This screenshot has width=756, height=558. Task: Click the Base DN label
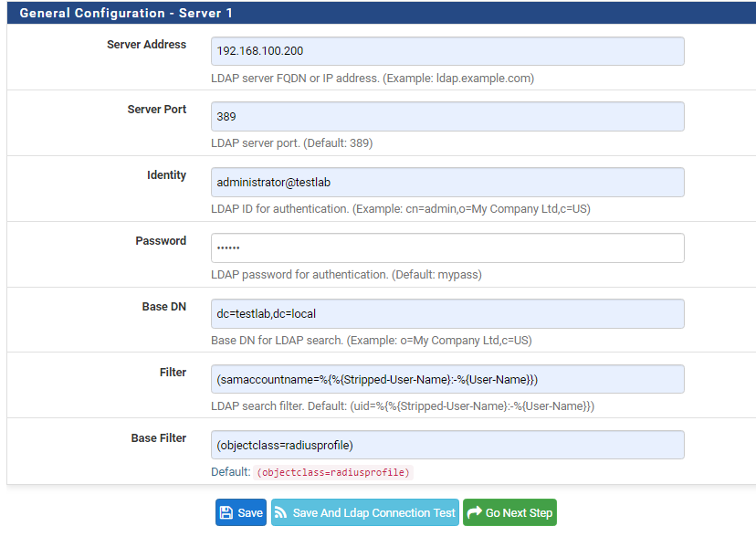164,307
